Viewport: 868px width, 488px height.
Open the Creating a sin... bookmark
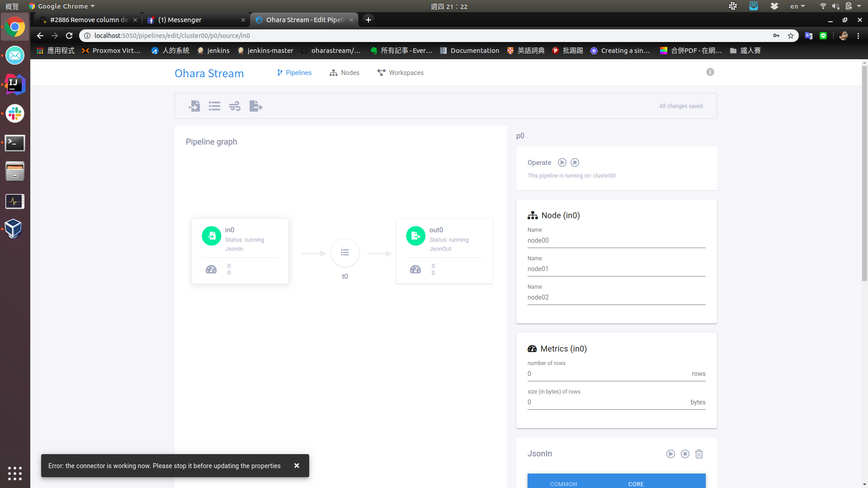point(620,51)
